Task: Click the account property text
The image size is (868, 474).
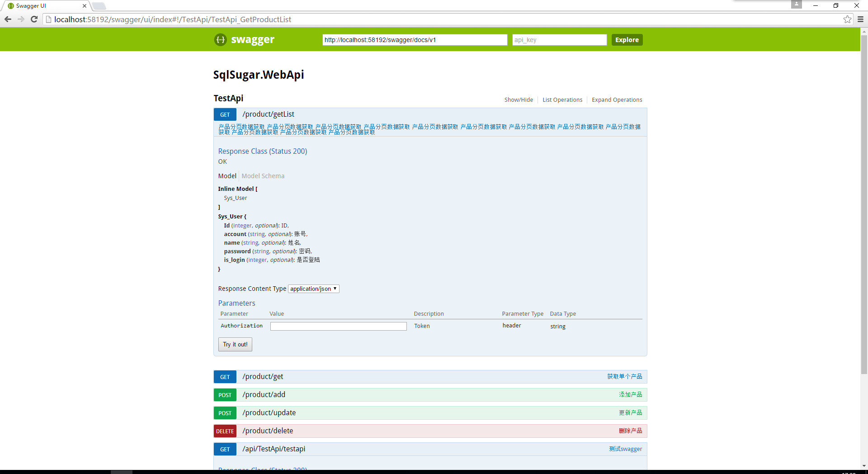Action: [235, 234]
